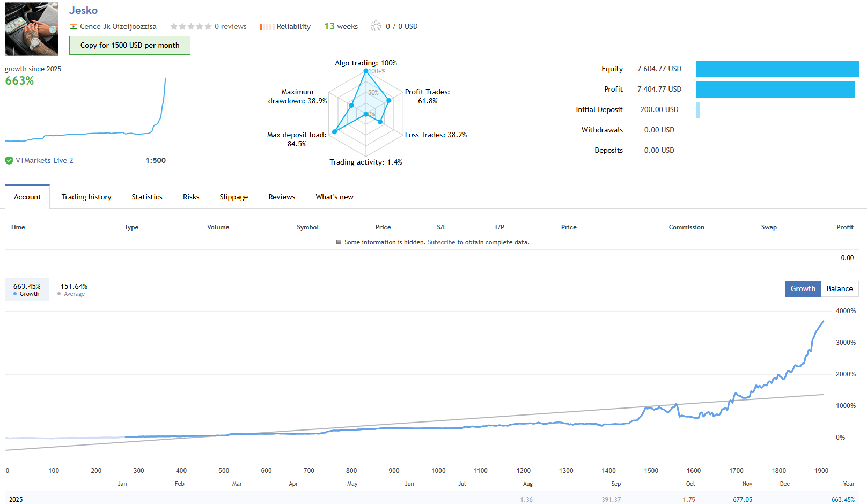Click the green verified shield icon
This screenshot has height=504, width=867.
(9, 160)
